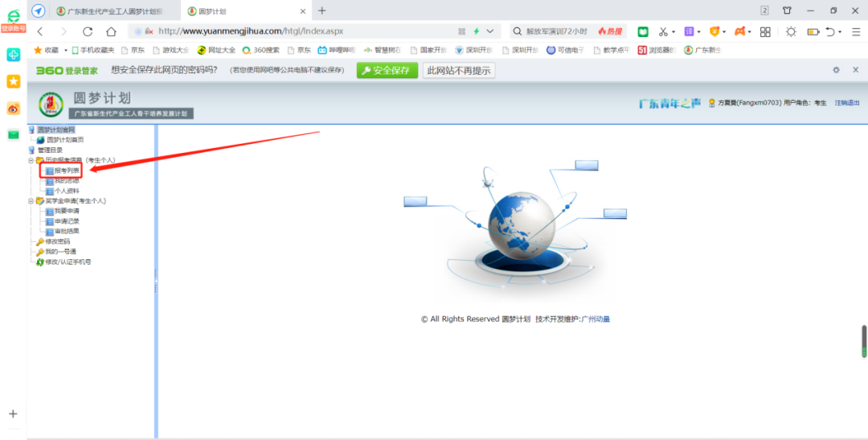Click the brightness sun icon in toolbar

791,31
